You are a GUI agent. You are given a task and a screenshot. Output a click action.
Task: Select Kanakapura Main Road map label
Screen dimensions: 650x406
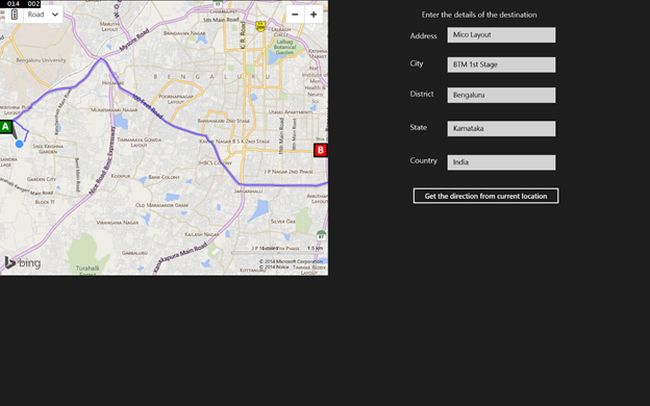click(x=180, y=258)
